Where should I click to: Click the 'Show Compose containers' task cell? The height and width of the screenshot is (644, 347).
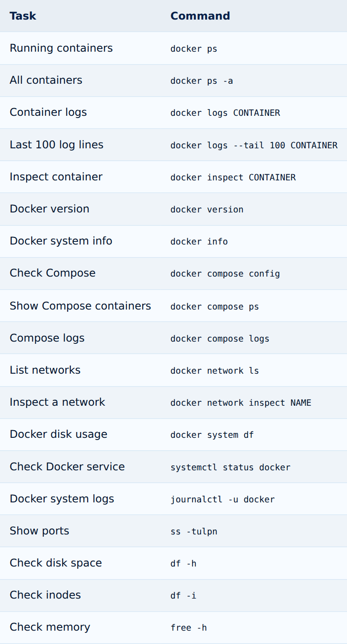click(81, 306)
